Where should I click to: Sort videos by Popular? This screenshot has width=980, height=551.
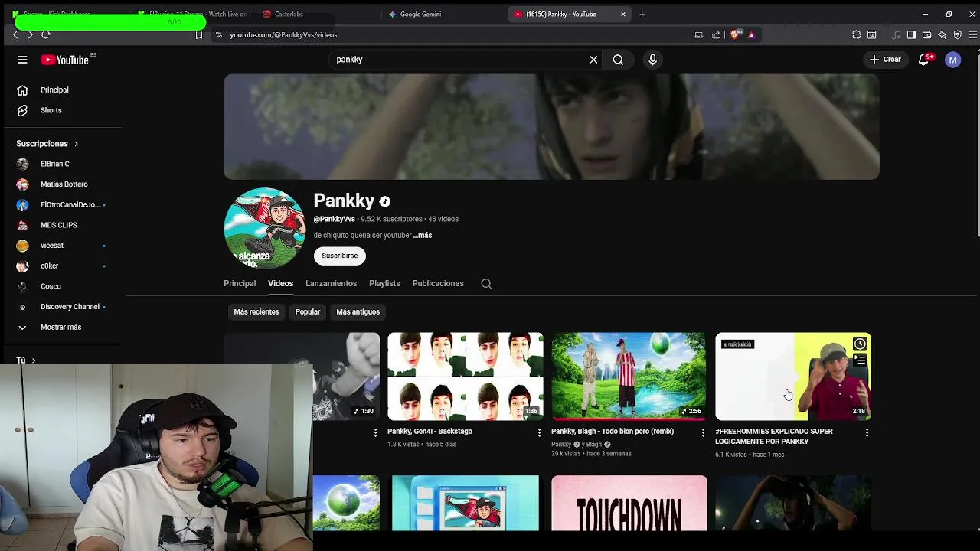click(x=308, y=311)
